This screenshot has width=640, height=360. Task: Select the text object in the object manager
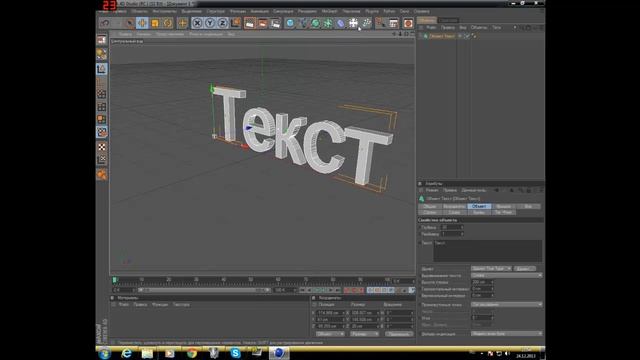click(x=442, y=36)
